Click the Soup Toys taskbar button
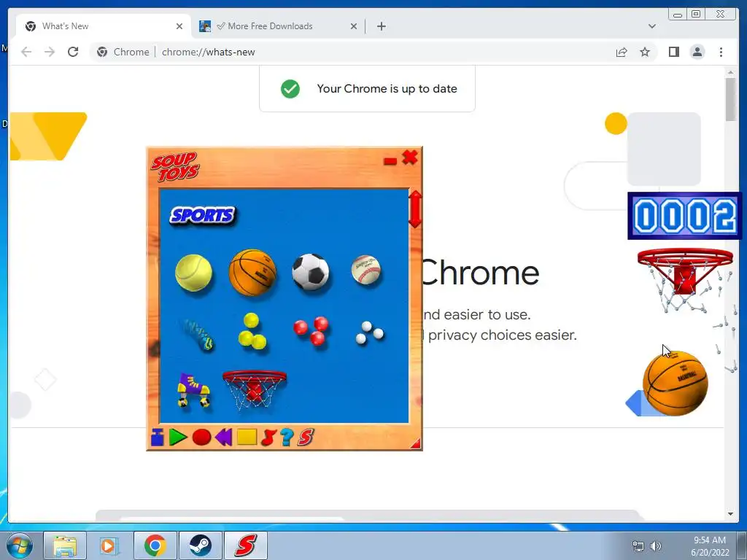This screenshot has width=747, height=560. point(246,545)
